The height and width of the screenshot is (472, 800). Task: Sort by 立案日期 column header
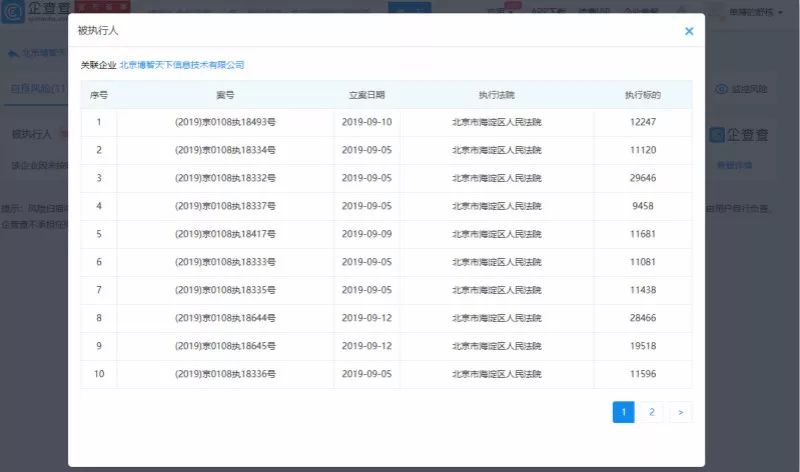[367, 95]
